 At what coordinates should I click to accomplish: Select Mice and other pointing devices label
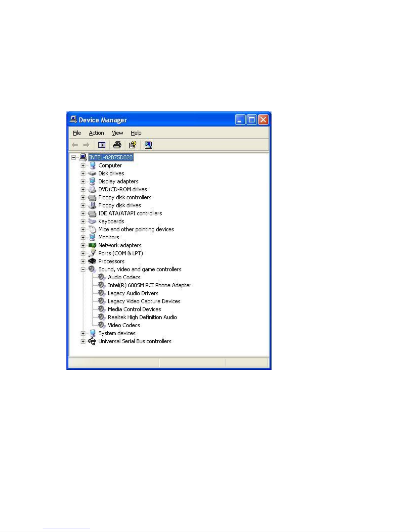136,229
